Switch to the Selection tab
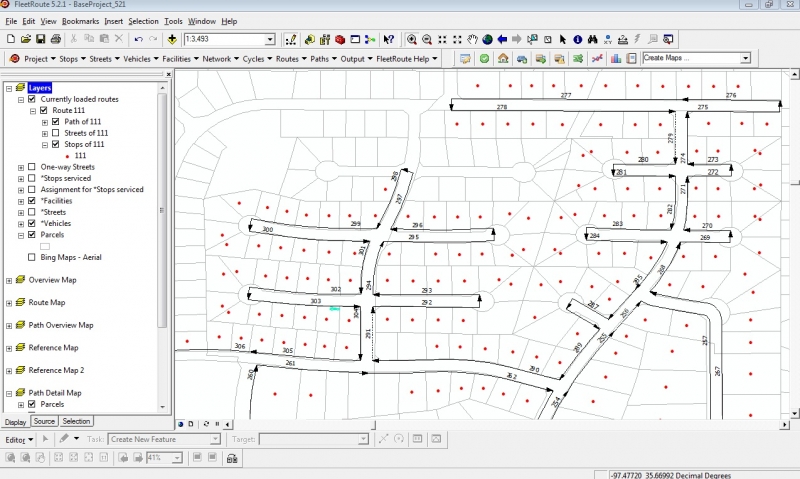The height and width of the screenshot is (479, 800). click(x=76, y=421)
